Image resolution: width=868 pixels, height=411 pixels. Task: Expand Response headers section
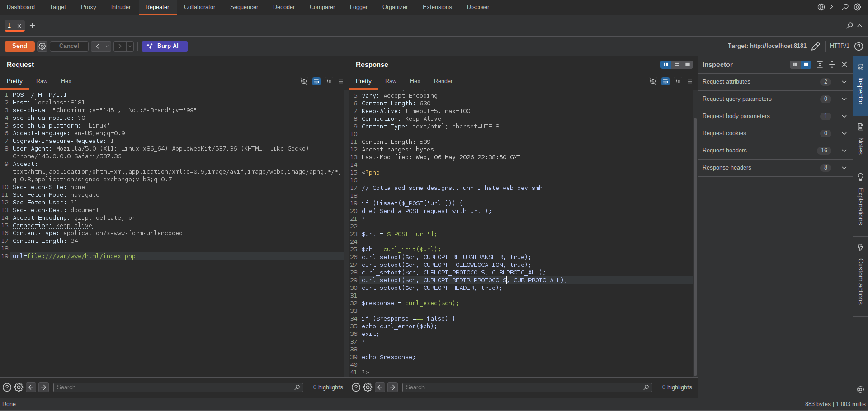(x=775, y=168)
